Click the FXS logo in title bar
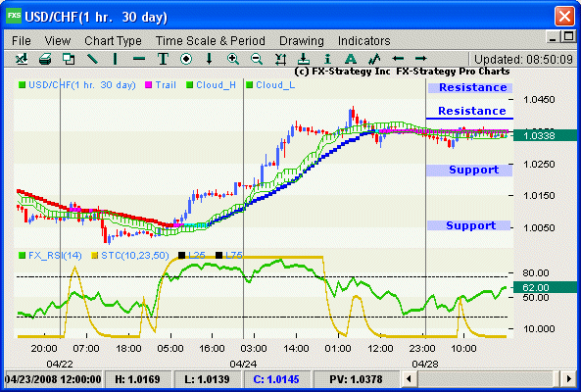This screenshot has height=392, width=581. click(14, 16)
